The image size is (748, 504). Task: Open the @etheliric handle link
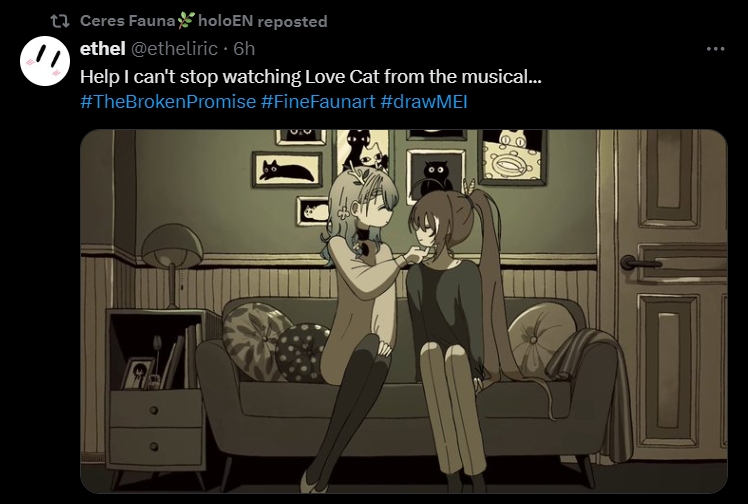point(174,49)
